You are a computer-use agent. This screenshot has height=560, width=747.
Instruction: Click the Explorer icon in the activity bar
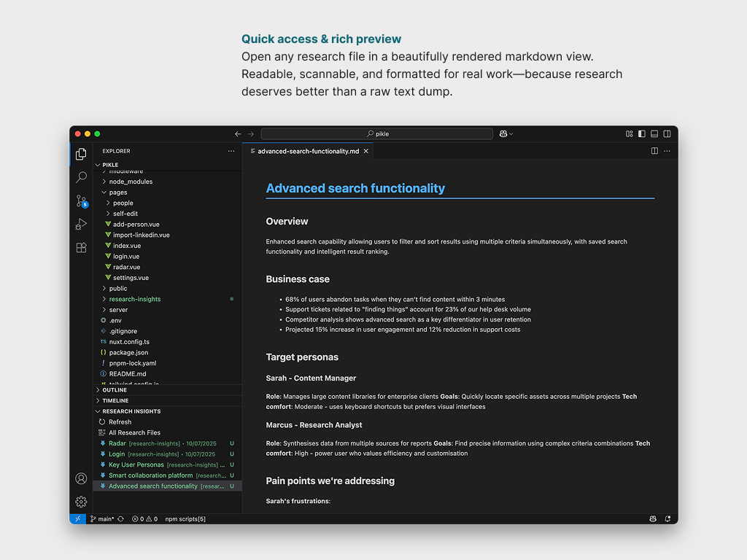point(81,153)
